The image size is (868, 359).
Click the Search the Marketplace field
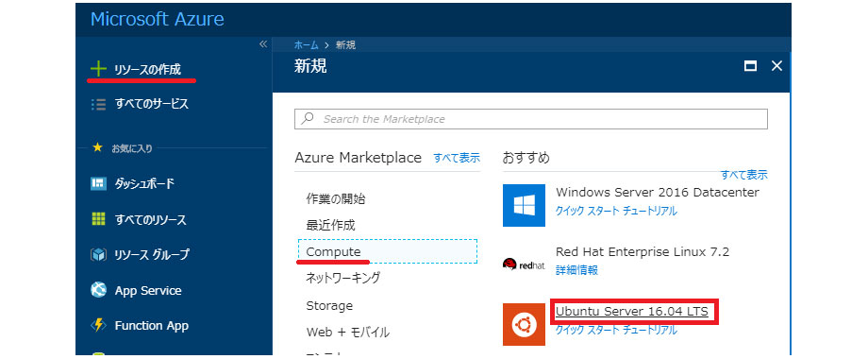531,119
